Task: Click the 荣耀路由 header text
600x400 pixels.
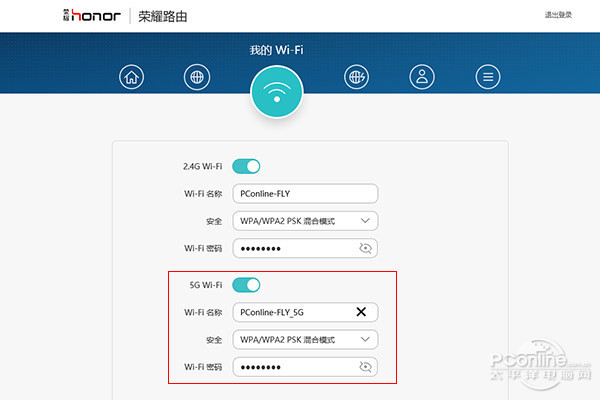Action: pyautogui.click(x=163, y=16)
